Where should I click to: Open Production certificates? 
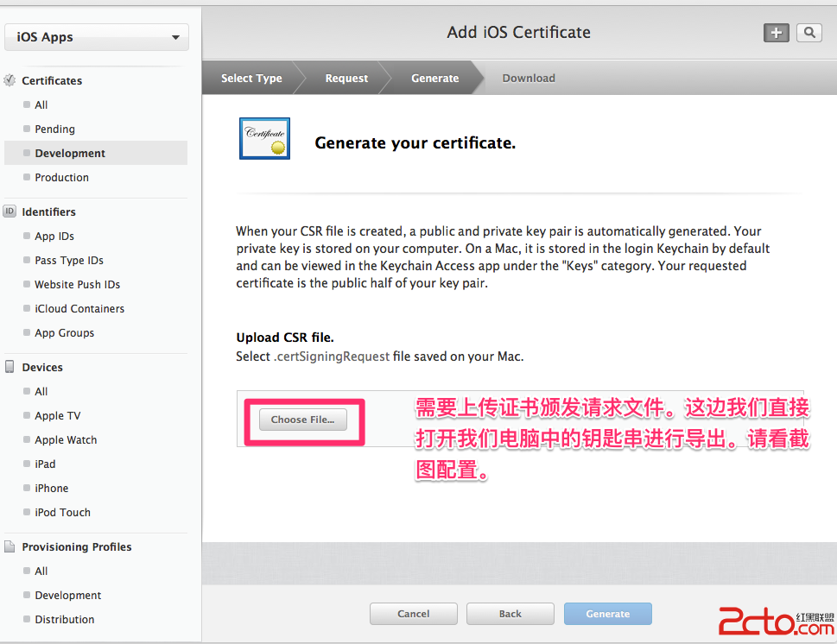pos(61,177)
